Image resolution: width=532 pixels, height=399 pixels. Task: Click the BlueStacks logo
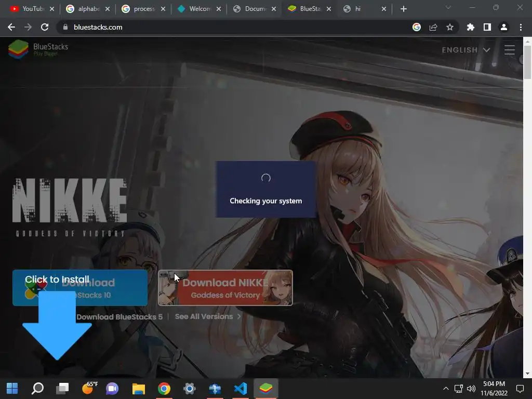(x=38, y=49)
